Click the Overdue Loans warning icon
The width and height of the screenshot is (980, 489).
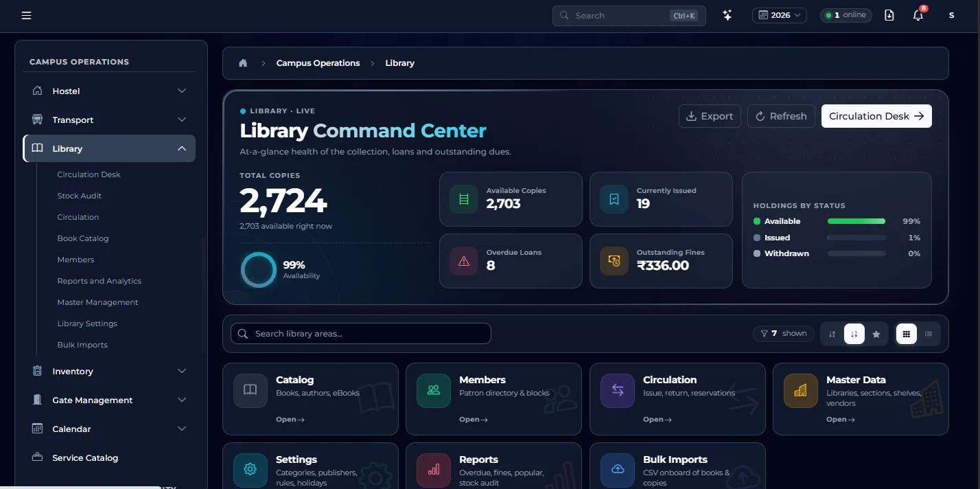464,261
